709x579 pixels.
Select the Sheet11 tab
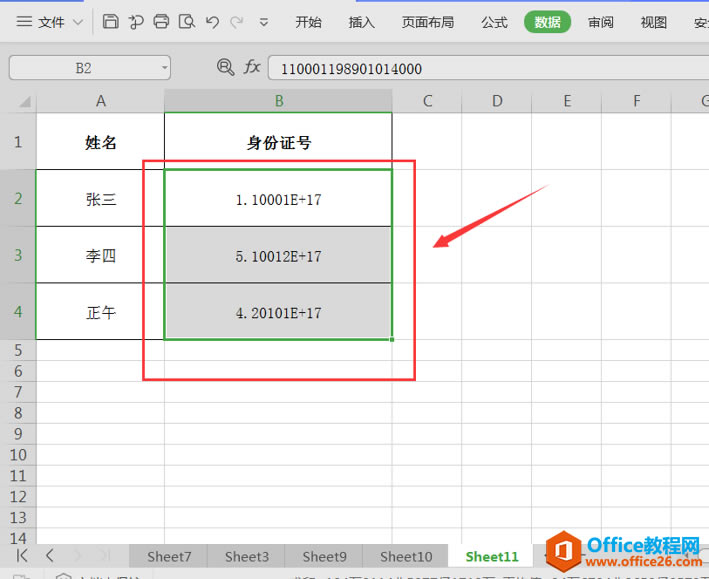pyautogui.click(x=492, y=556)
